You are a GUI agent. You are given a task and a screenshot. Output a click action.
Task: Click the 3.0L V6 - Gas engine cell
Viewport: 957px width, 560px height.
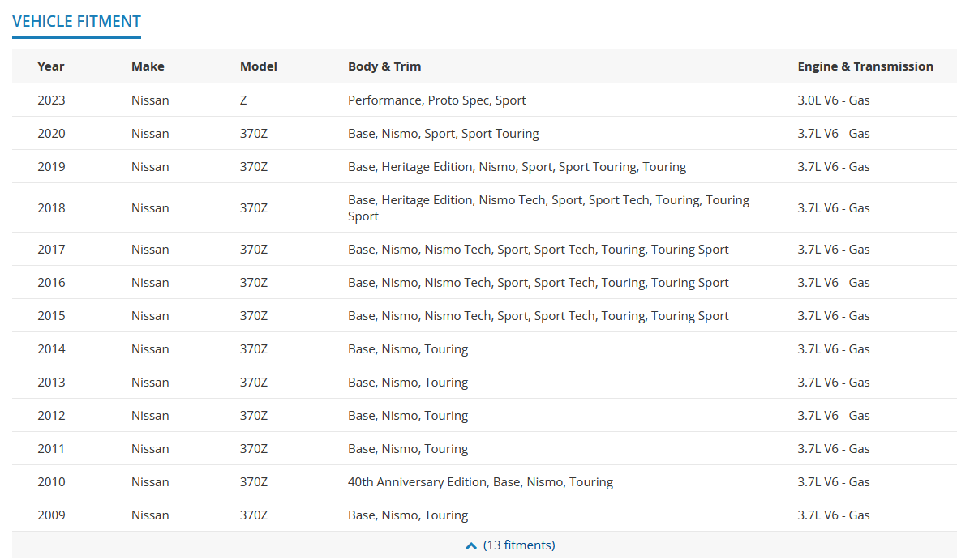click(833, 100)
